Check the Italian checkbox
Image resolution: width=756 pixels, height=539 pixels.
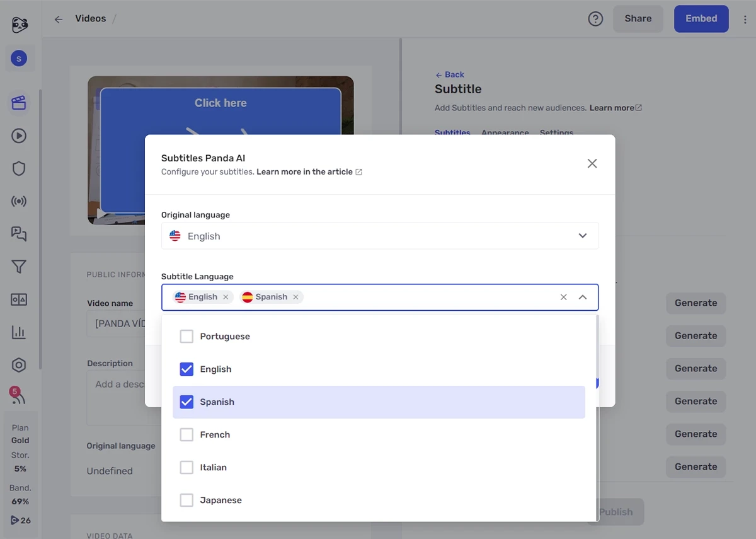click(186, 468)
